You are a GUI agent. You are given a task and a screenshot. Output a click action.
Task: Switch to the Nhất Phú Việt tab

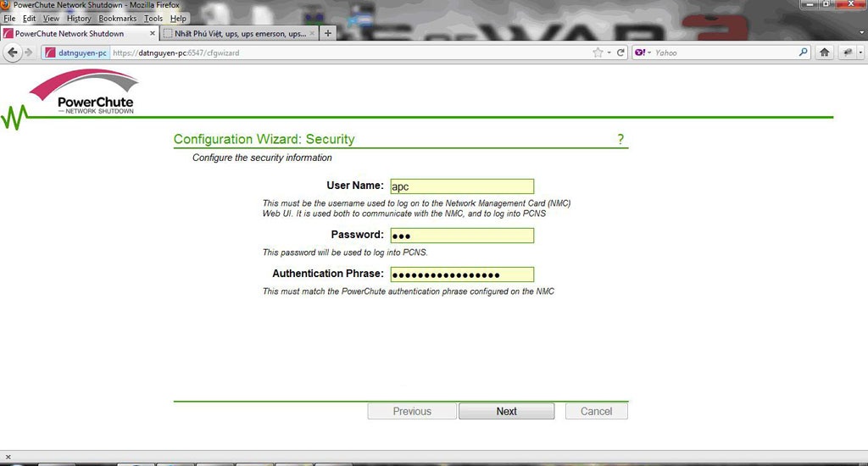click(x=237, y=34)
